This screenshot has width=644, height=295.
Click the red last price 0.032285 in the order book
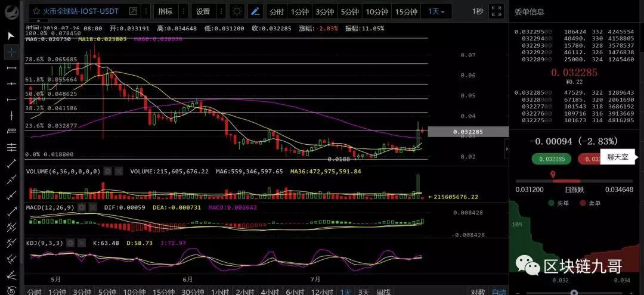[575, 73]
